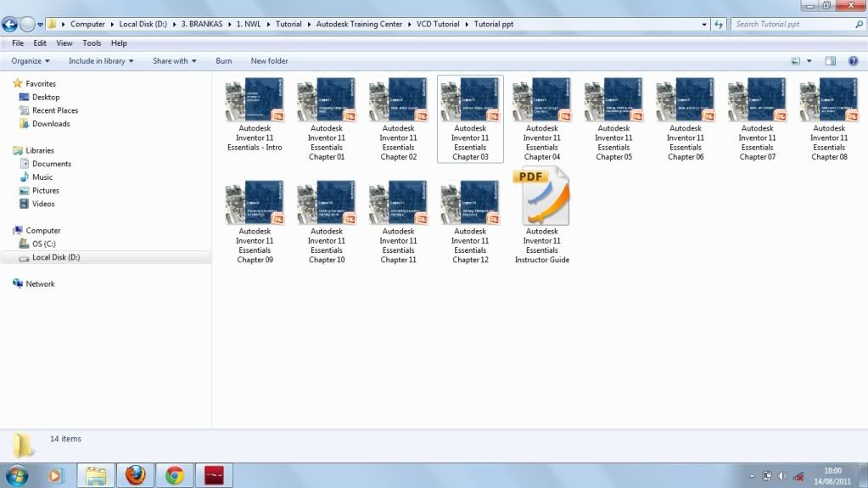Image resolution: width=868 pixels, height=488 pixels.
Task: Open the View menu
Action: pyautogui.click(x=64, y=43)
